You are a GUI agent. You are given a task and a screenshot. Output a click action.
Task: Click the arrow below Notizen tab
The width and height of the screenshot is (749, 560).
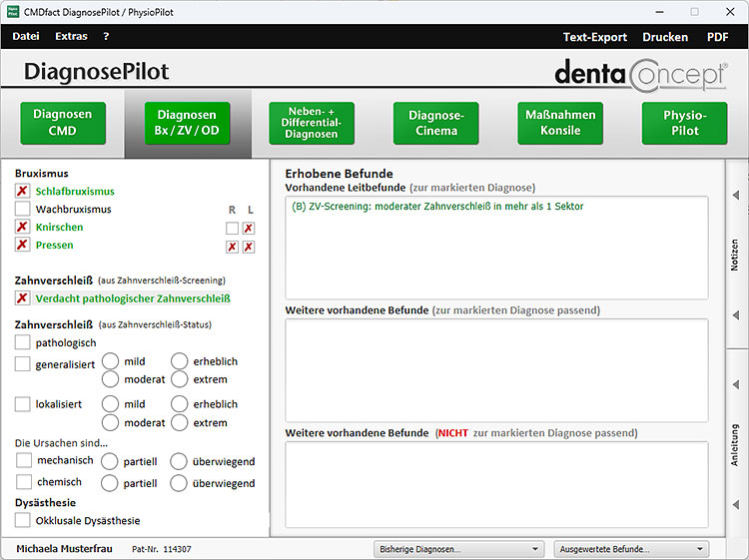736,315
